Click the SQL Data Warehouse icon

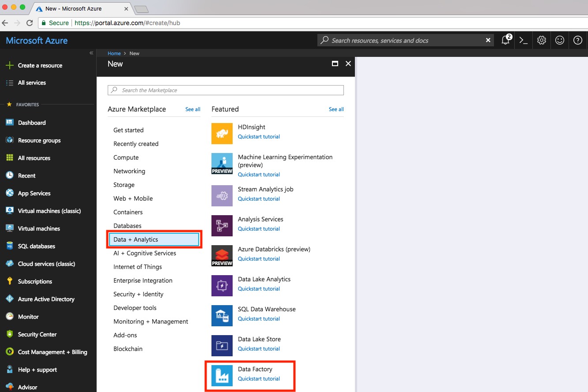(x=222, y=315)
